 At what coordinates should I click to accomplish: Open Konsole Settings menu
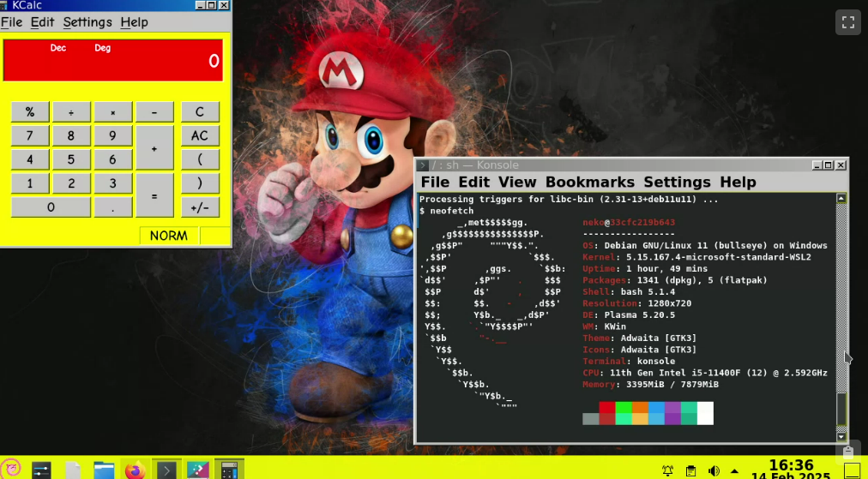coord(677,182)
